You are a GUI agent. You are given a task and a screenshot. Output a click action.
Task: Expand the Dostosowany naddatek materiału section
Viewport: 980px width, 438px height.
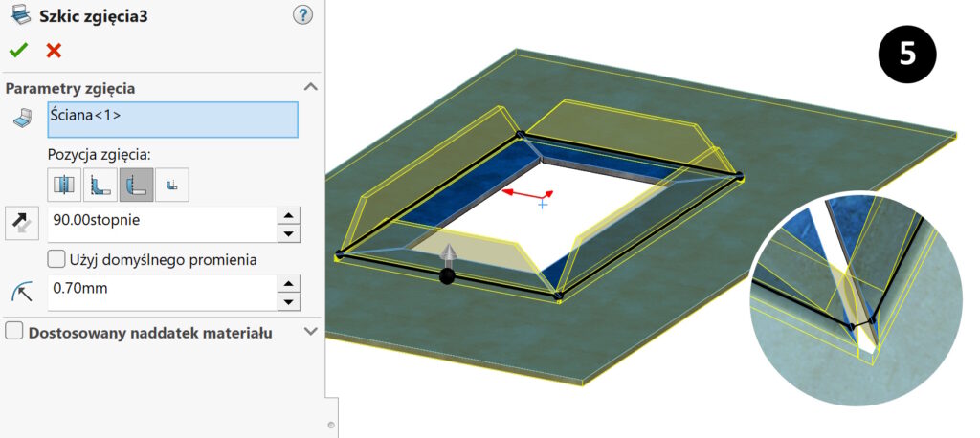tap(310, 332)
